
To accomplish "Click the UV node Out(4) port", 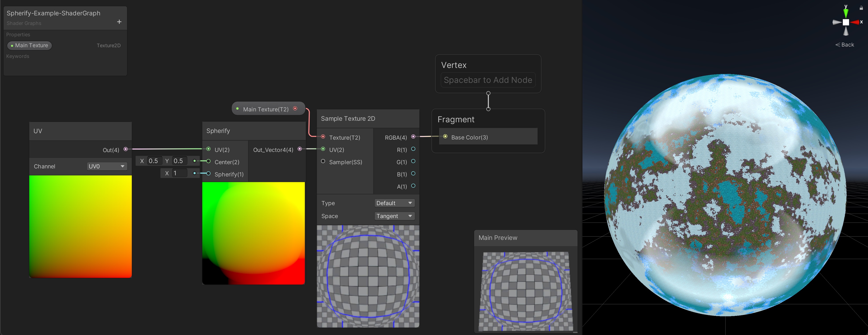I will (x=126, y=149).
